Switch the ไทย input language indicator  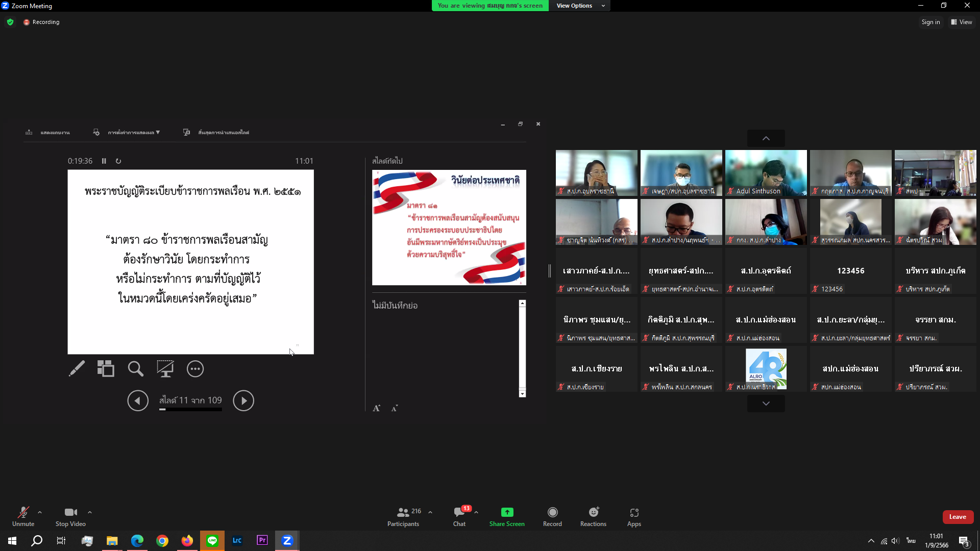click(911, 541)
